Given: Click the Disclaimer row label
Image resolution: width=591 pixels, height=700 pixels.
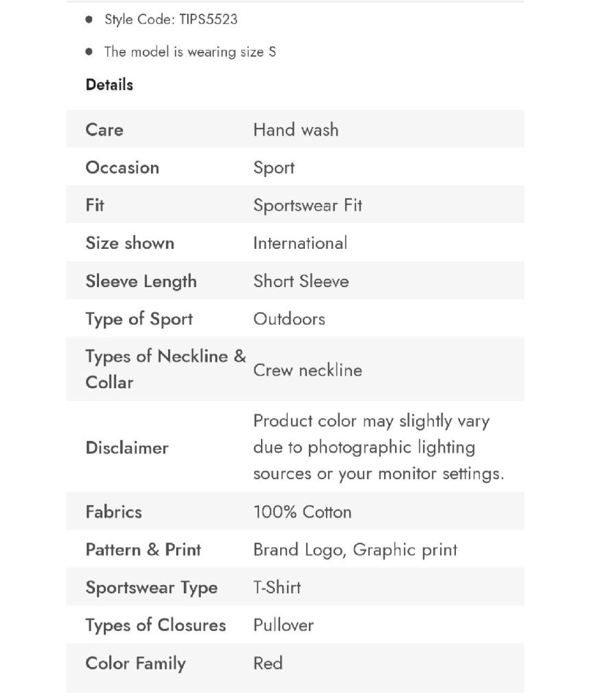Looking at the screenshot, I should (127, 448).
